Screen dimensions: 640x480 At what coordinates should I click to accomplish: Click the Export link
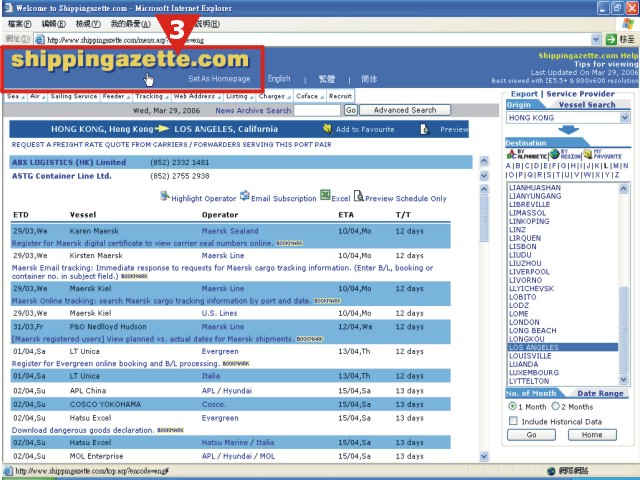524,94
